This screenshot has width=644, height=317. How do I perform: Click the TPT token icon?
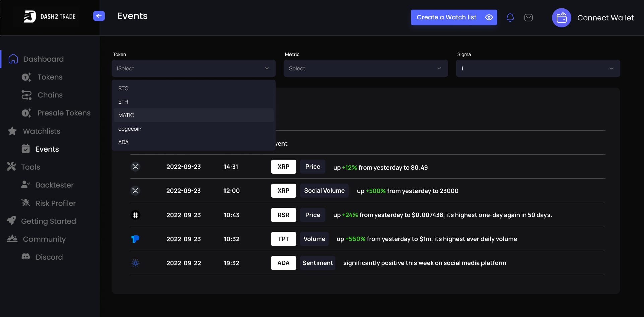click(x=135, y=239)
